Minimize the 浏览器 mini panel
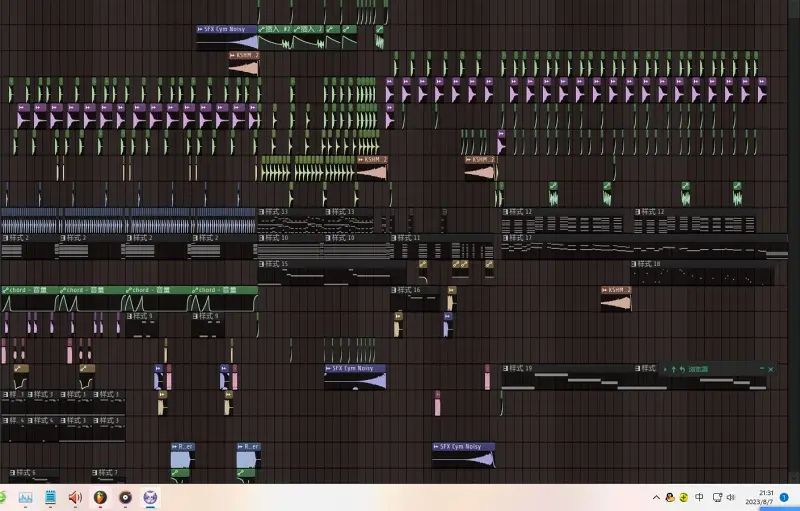The image size is (800, 511). point(762,369)
